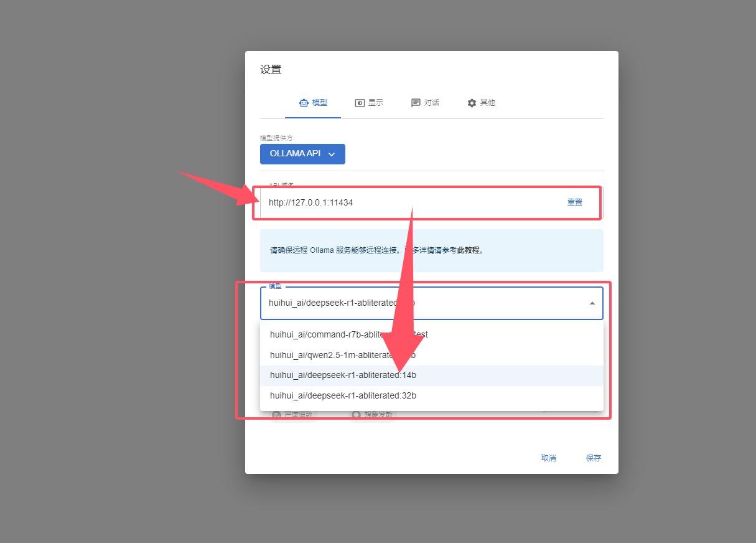Select huihui_ai/command-r7b-abliterated option
756x543 pixels.
pos(432,334)
